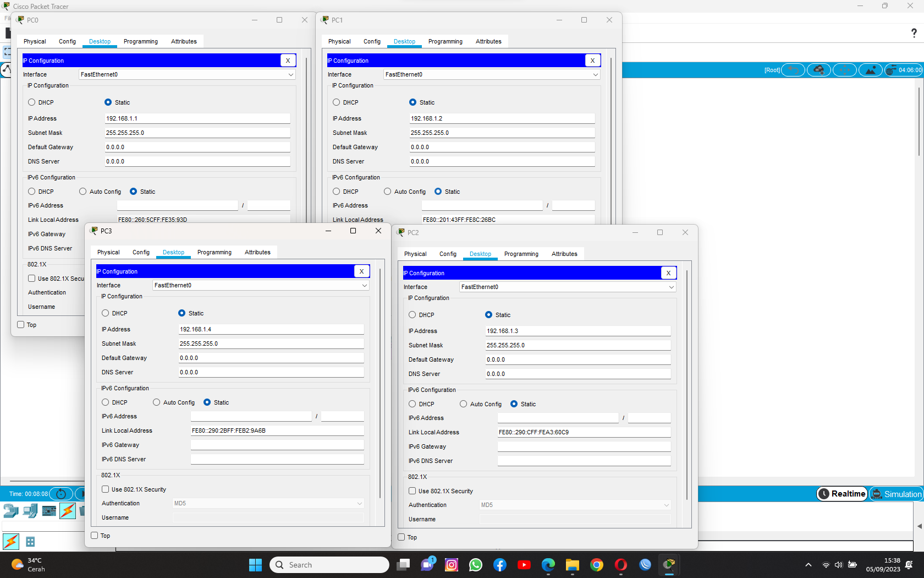Select the Connections lightning category icon
Viewport: 924px width, 578px height.
click(68, 511)
